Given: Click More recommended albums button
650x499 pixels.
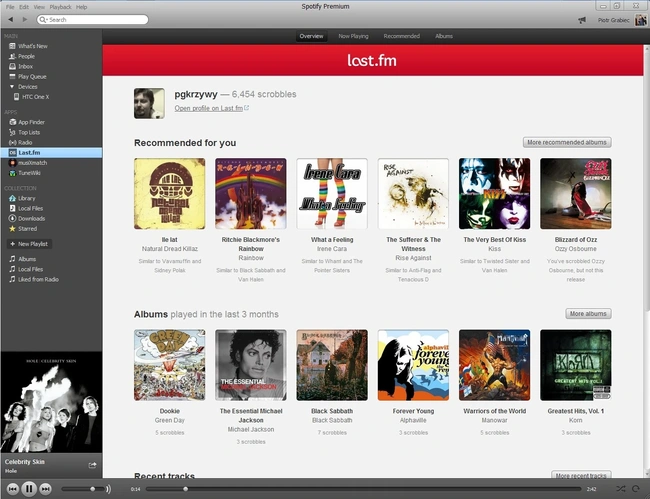Looking at the screenshot, I should pos(567,142).
